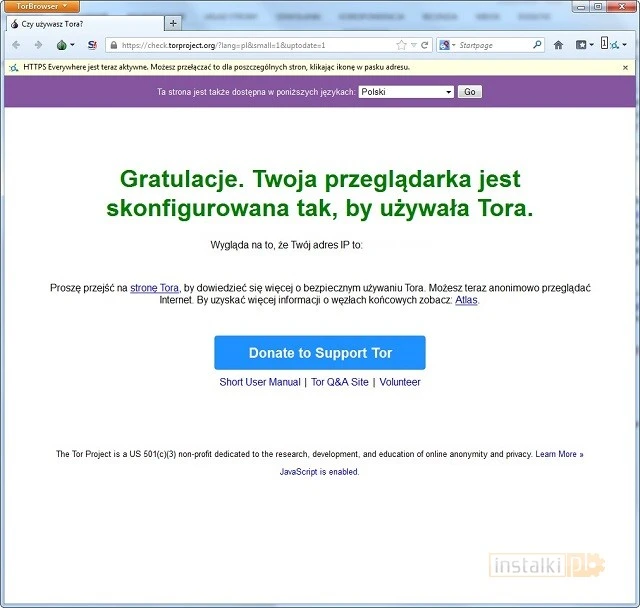Reload the page
This screenshot has height=608, width=640.
click(424, 45)
